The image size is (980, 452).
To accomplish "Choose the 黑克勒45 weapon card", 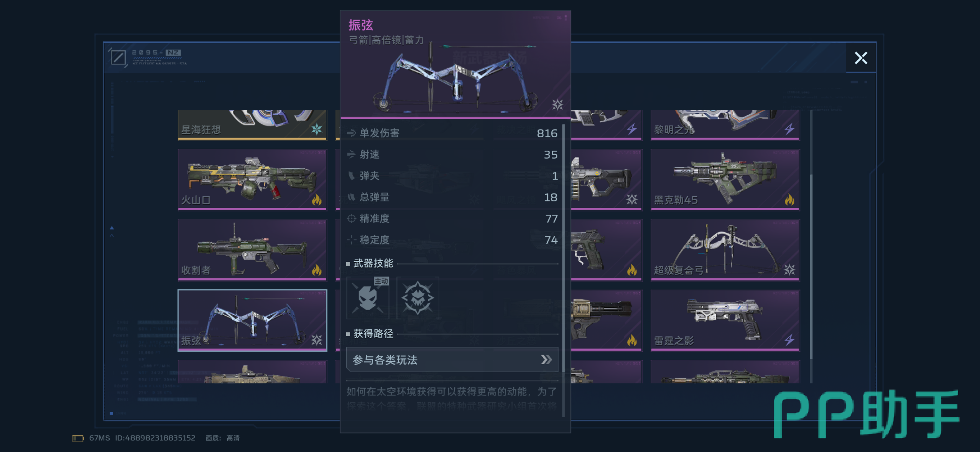I will [725, 179].
